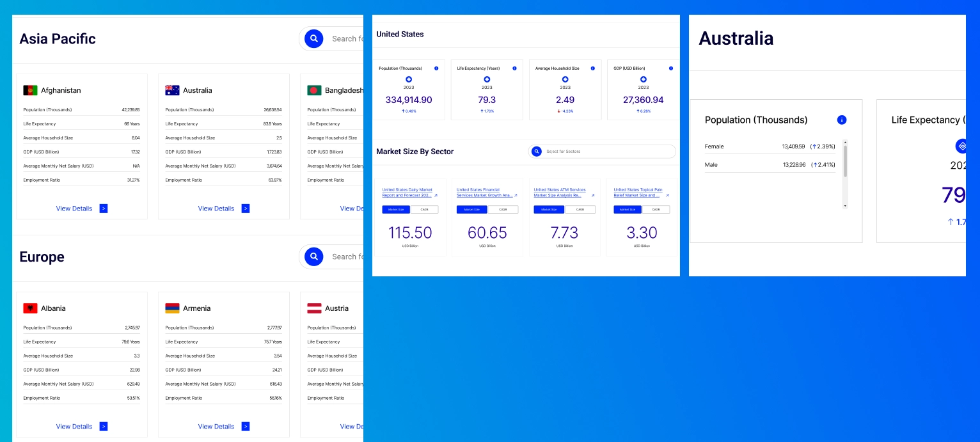The height and width of the screenshot is (442, 980).
Task: Click the Asia Pacific search magnifier icon
Action: pyautogui.click(x=313, y=39)
